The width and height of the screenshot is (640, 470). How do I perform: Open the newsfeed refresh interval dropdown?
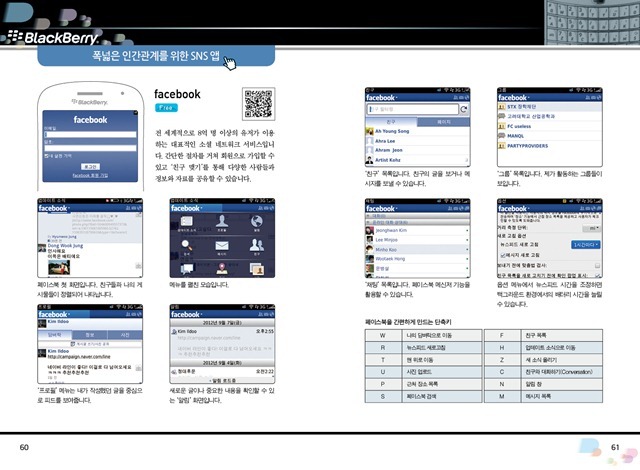click(x=585, y=243)
